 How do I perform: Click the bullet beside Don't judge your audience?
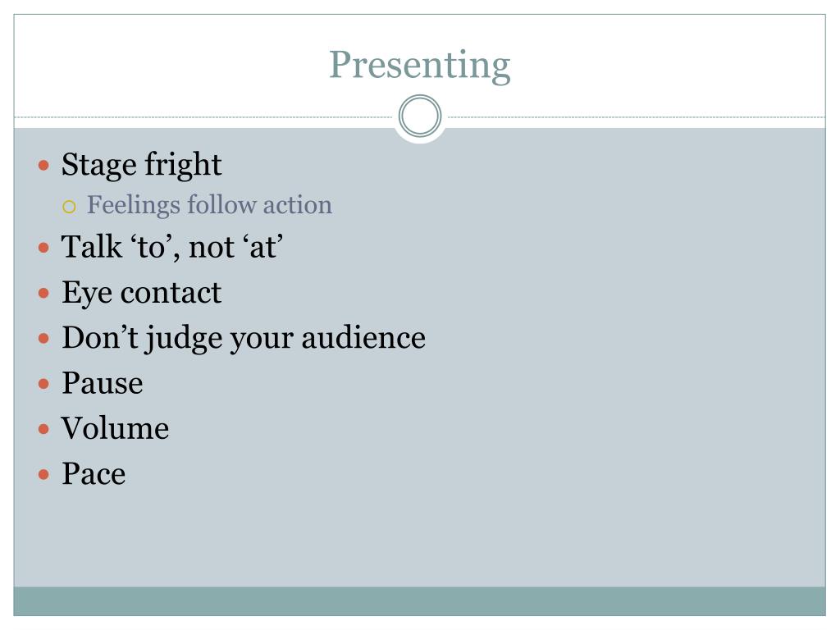[44, 339]
